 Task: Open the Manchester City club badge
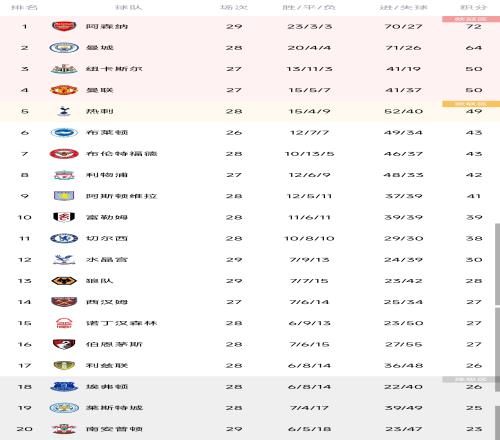point(64,48)
